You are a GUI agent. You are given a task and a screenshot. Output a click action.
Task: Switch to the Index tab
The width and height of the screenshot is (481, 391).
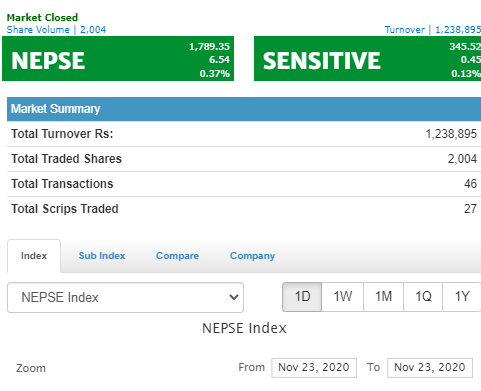pyautogui.click(x=34, y=256)
